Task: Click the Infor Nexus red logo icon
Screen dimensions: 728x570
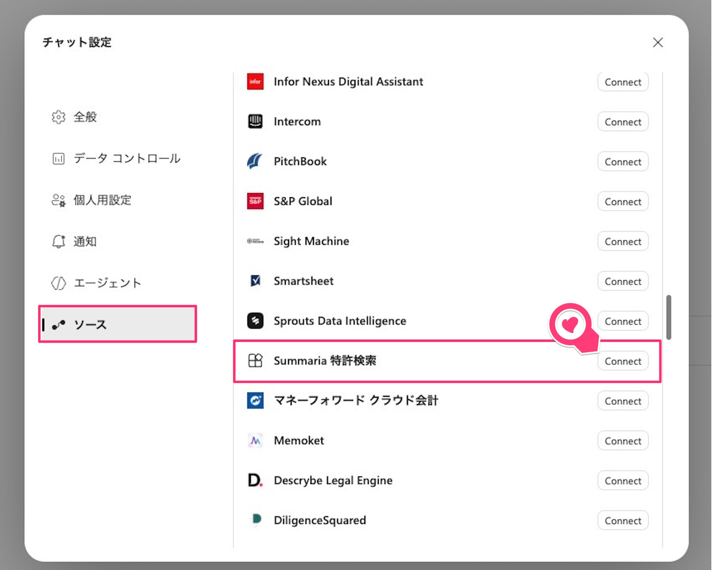Action: (x=255, y=81)
